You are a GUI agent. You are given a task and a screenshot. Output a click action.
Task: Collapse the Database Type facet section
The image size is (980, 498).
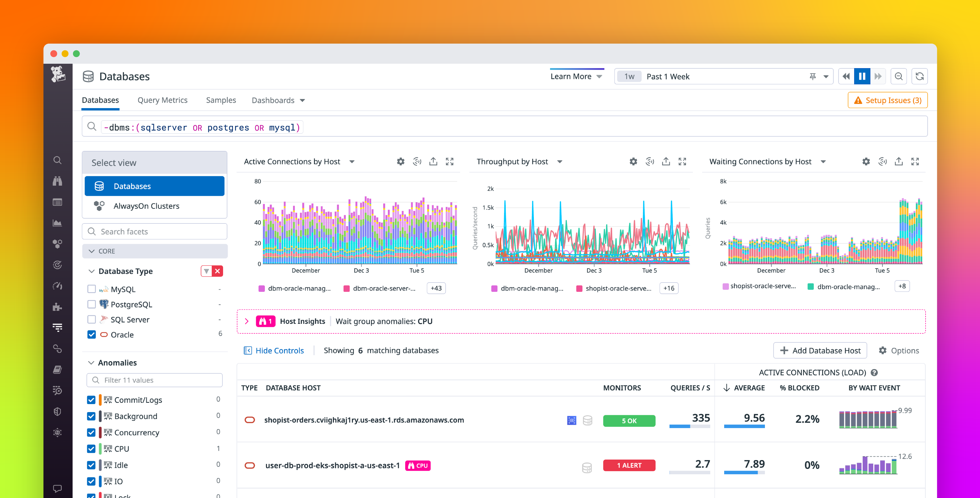pos(91,271)
